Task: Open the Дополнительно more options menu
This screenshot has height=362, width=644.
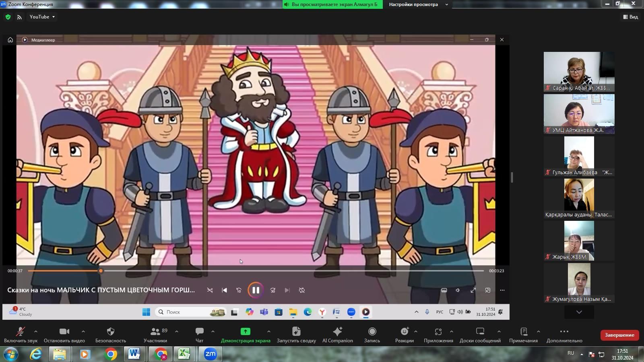Action: click(564, 331)
